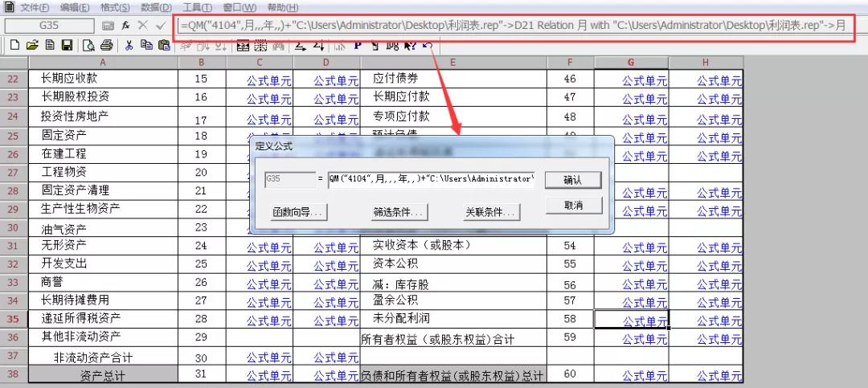Select row header 35

coord(14,320)
